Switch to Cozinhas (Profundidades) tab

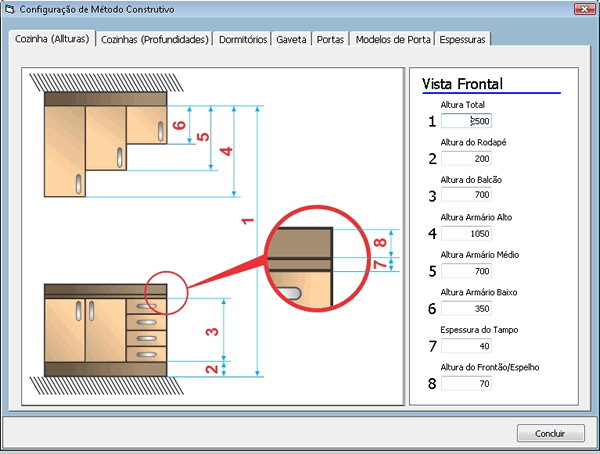point(155,40)
